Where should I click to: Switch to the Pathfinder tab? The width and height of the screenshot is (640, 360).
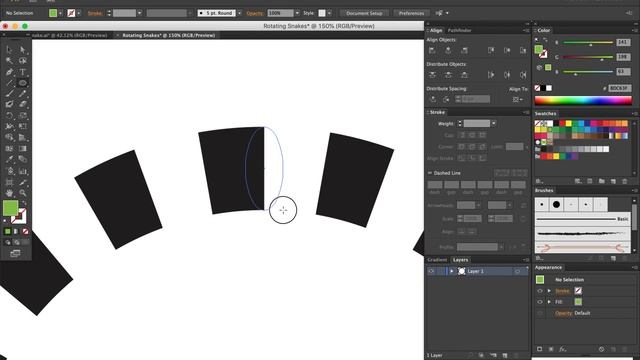click(x=459, y=30)
